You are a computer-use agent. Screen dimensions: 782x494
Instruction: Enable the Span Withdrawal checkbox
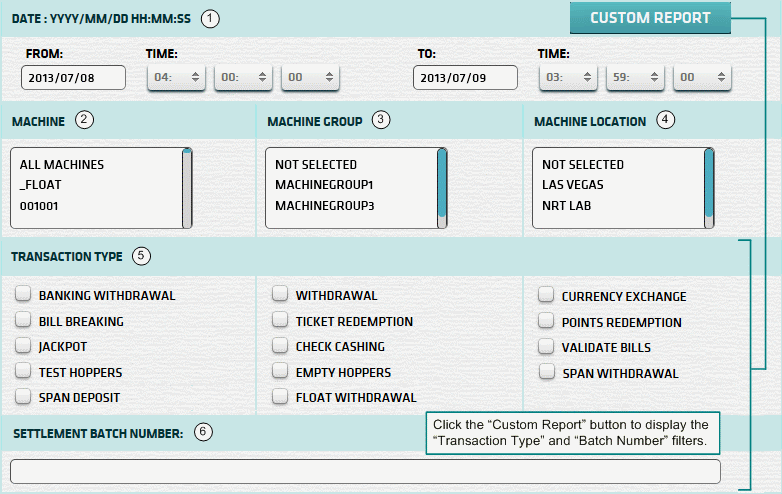[547, 371]
